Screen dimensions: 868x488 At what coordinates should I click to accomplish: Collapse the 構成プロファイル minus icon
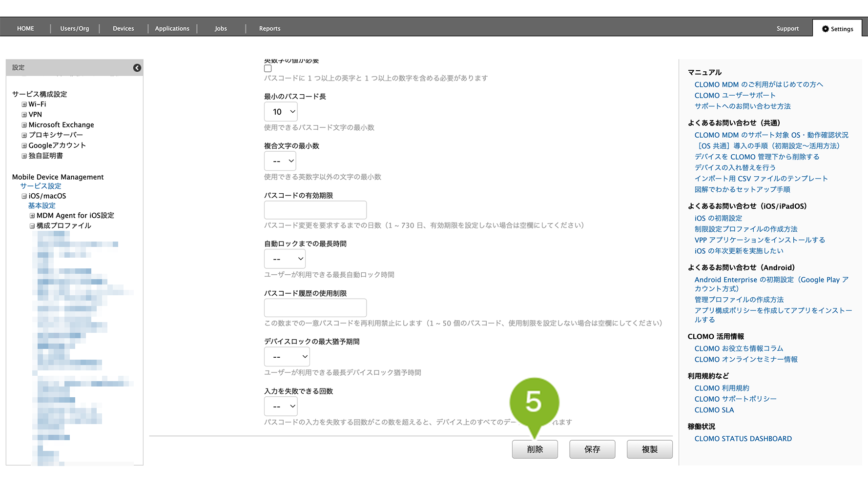pos(32,226)
